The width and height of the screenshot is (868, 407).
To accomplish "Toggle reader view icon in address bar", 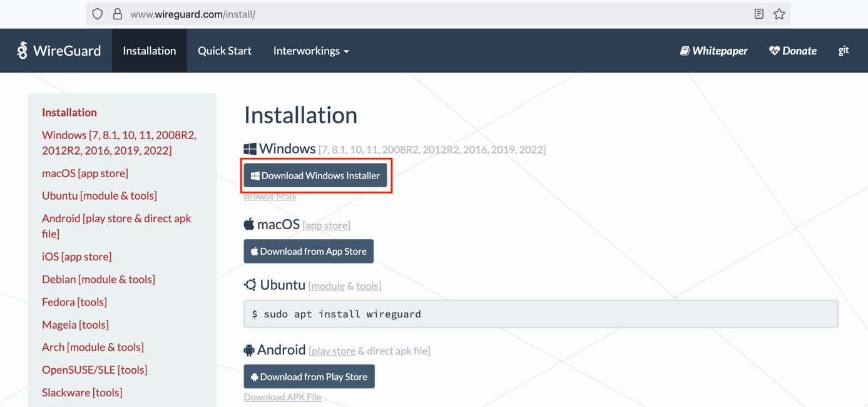I will (x=758, y=14).
